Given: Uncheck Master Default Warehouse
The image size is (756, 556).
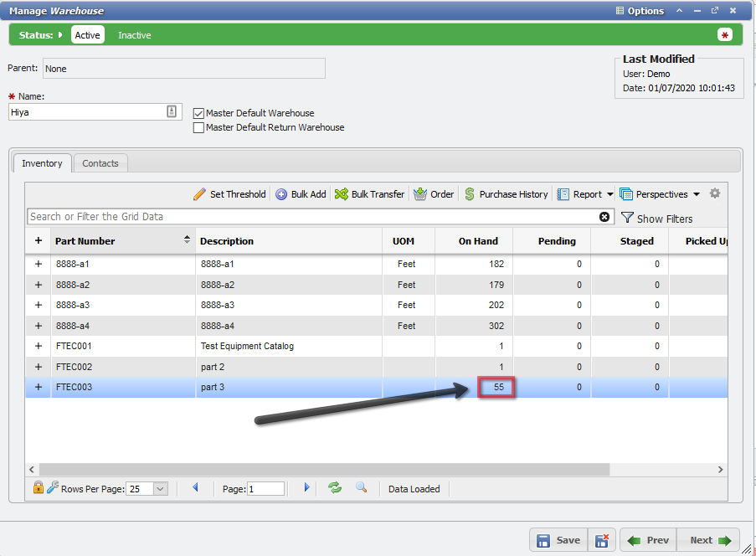Looking at the screenshot, I should point(198,113).
